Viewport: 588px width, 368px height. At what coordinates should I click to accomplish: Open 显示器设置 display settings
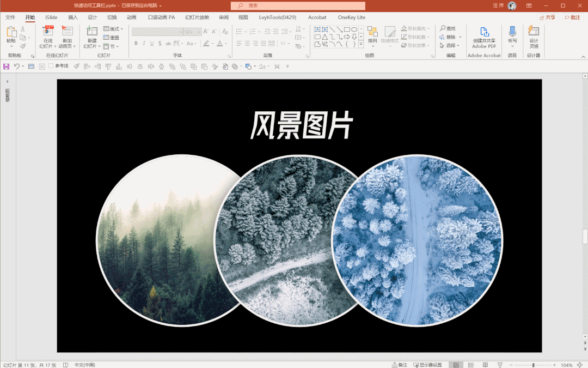[427, 365]
